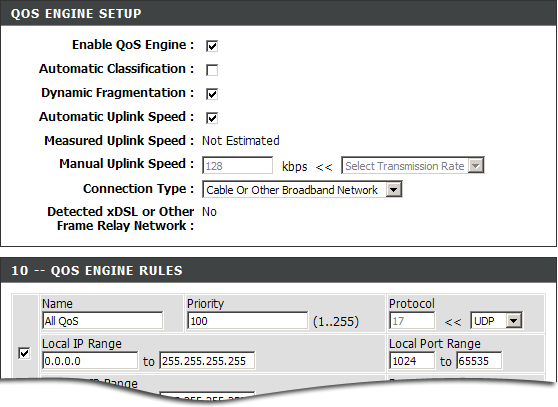
Task: Click the rule Name field showing All QoS
Action: [x=102, y=321]
